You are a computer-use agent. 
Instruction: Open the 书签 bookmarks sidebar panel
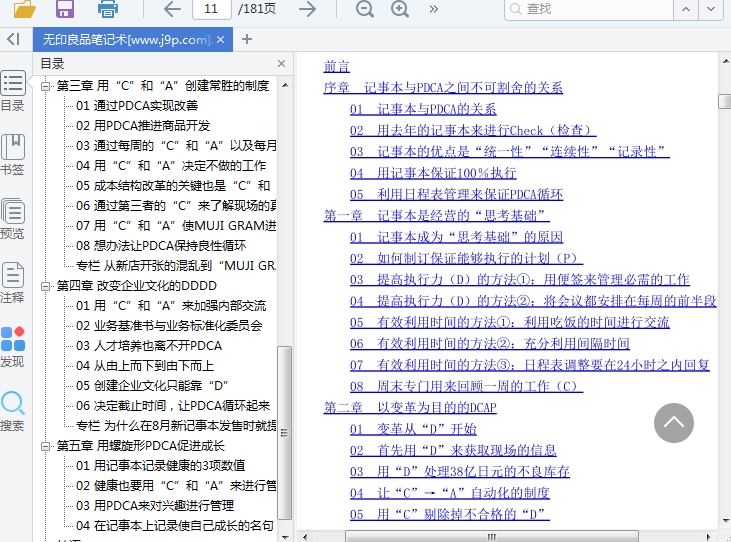13,155
